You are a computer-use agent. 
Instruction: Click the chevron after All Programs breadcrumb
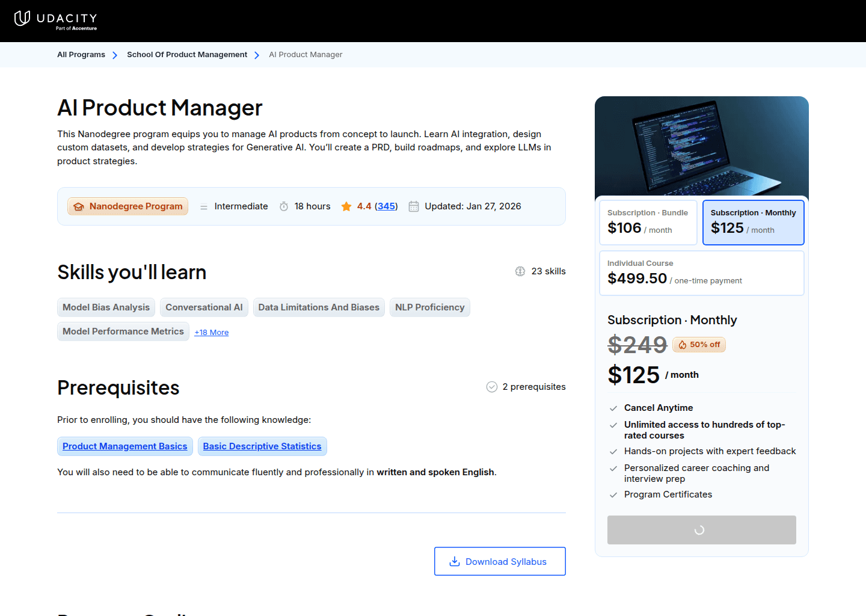(x=114, y=55)
